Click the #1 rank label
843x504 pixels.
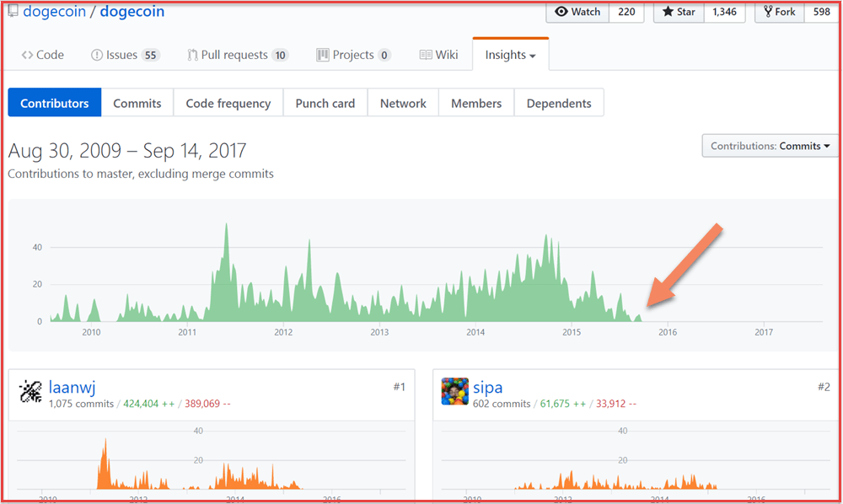click(x=400, y=387)
